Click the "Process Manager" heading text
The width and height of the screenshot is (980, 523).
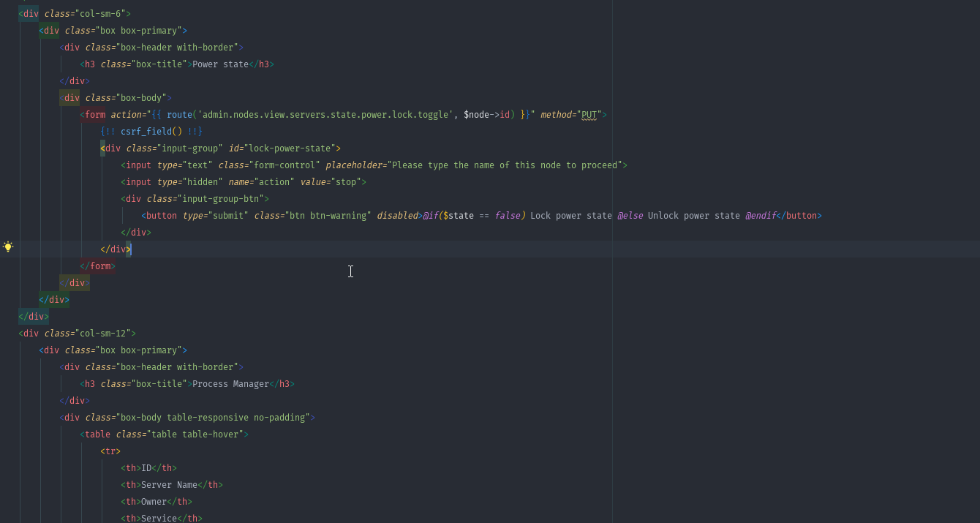(x=230, y=384)
